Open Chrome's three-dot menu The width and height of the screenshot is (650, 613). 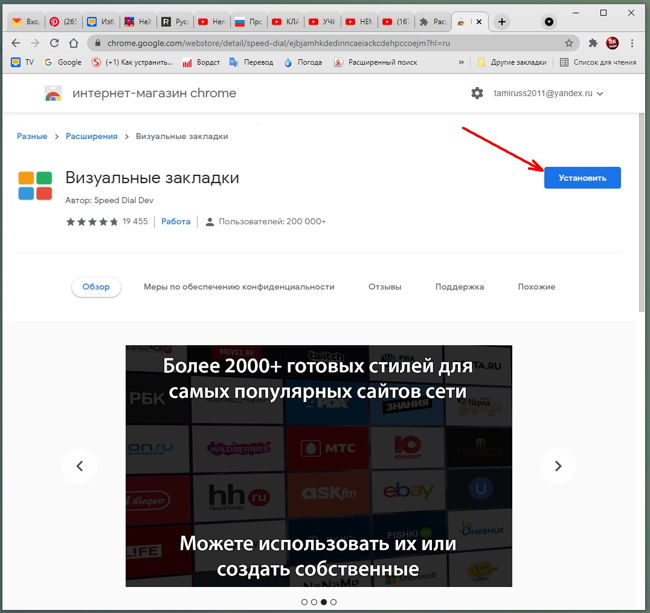632,43
